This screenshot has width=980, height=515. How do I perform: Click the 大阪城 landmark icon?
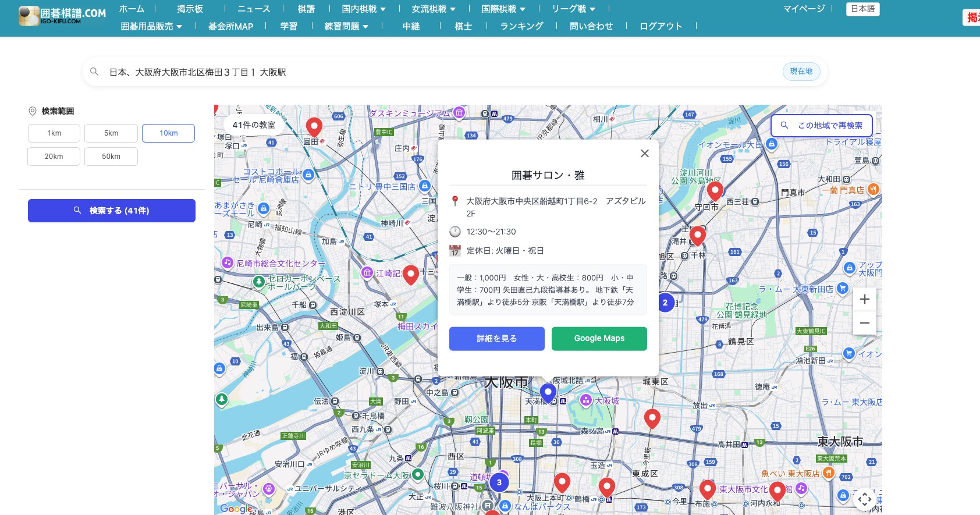(586, 400)
